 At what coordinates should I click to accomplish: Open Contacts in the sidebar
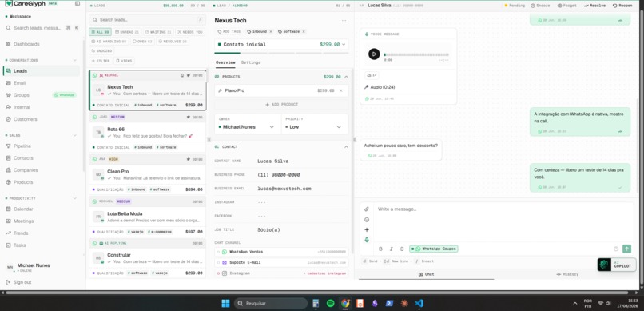coord(23,158)
